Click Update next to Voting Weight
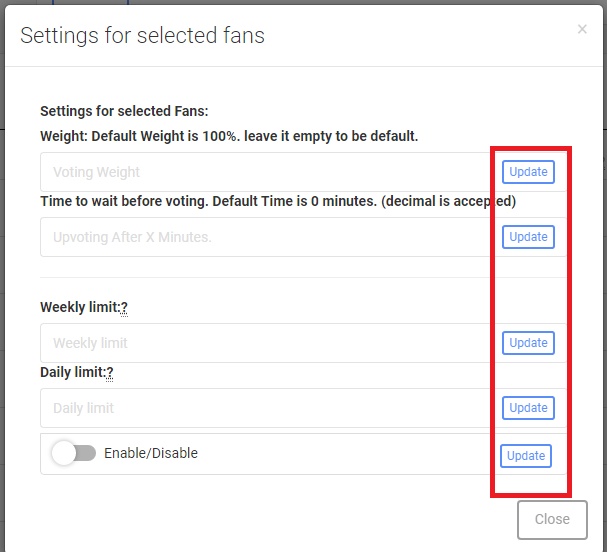Viewport: 607px width, 552px height. point(528,172)
